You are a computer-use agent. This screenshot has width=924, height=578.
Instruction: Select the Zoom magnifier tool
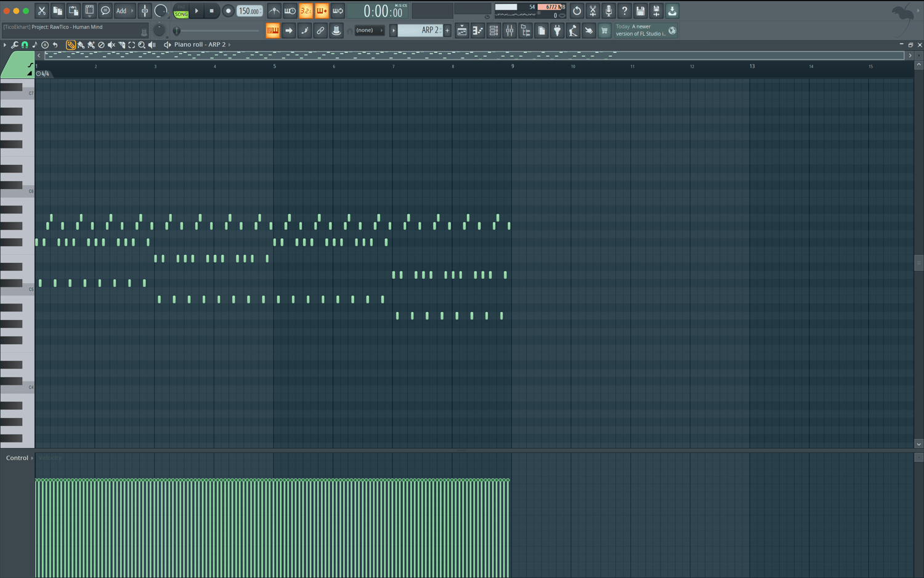point(142,45)
